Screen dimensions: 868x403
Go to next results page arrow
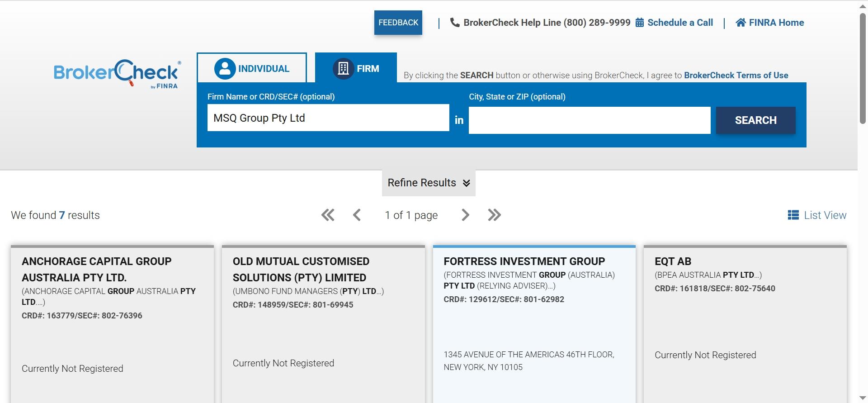(465, 215)
